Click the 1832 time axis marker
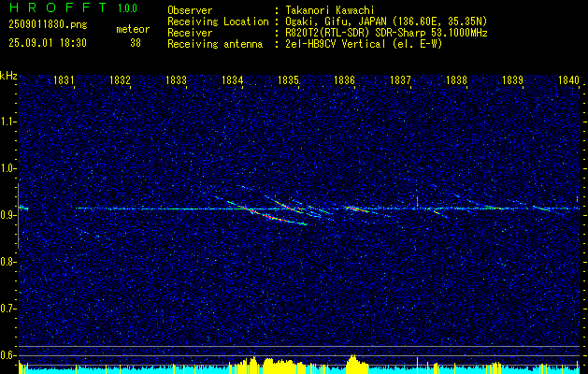This screenshot has width=588, height=374. pyautogui.click(x=120, y=80)
